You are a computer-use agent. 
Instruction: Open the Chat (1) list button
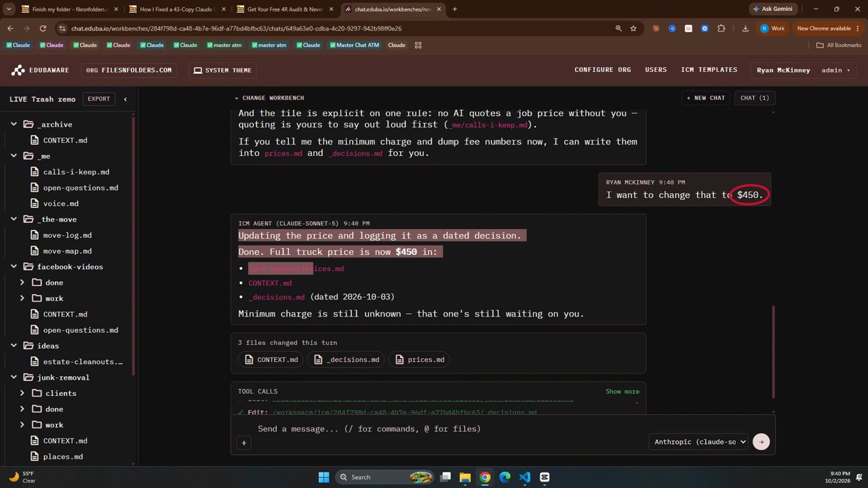(x=755, y=98)
